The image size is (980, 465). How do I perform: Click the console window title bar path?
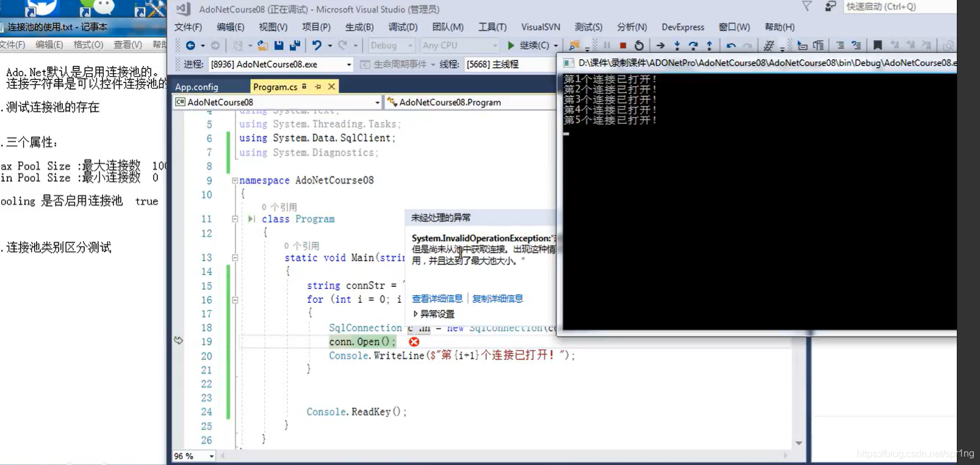[x=766, y=63]
